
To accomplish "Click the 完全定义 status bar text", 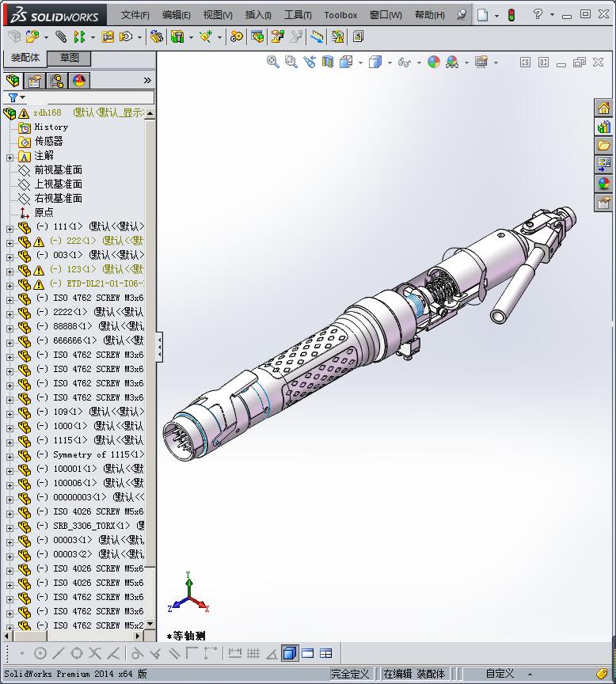I will coord(350,674).
